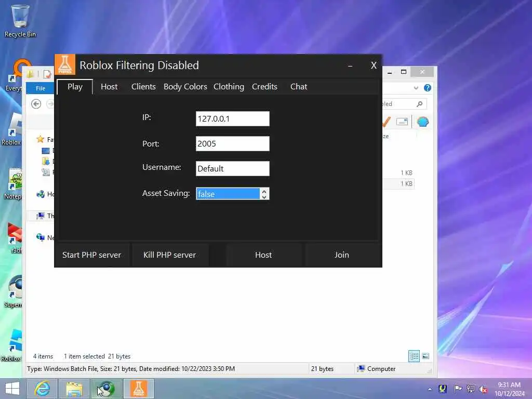Click the Action Center flag icon
The height and width of the screenshot is (399, 532).
pyautogui.click(x=457, y=389)
